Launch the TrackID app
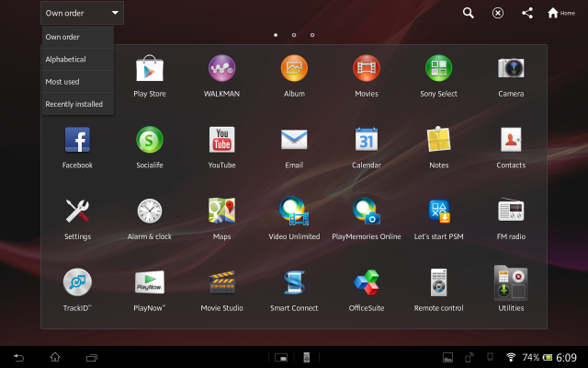The height and width of the screenshot is (368, 588). (x=77, y=291)
